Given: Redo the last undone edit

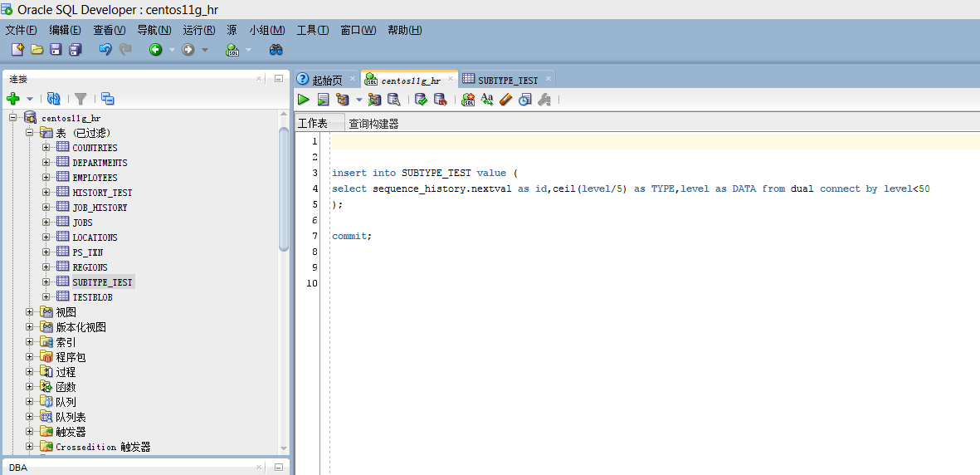Looking at the screenshot, I should 125,50.
